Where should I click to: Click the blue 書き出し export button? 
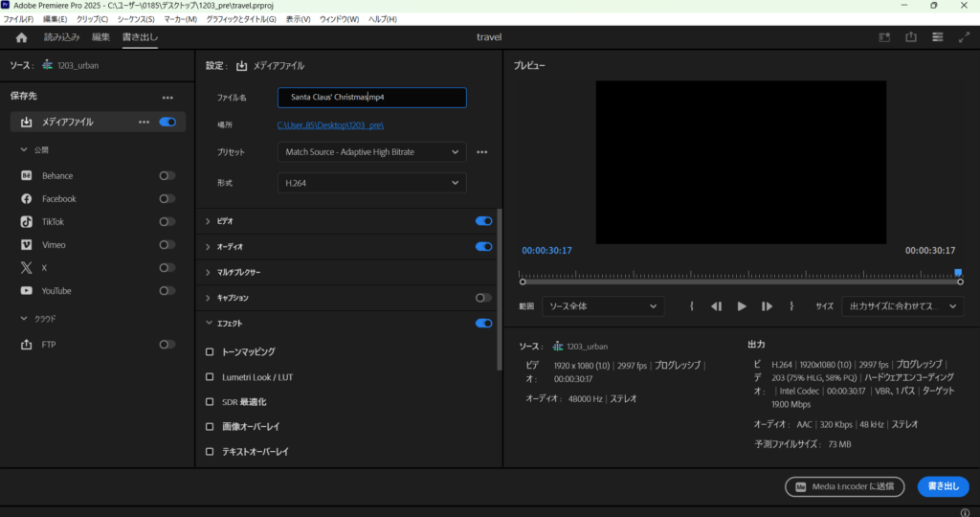(x=942, y=486)
